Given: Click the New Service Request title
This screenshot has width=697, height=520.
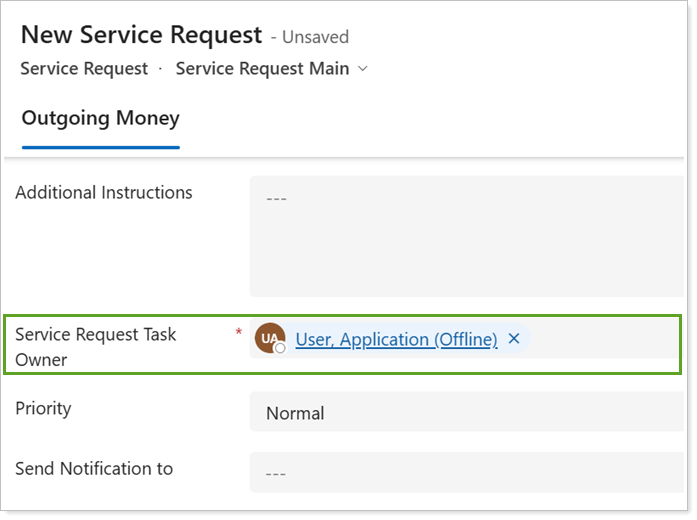Looking at the screenshot, I should (x=141, y=35).
